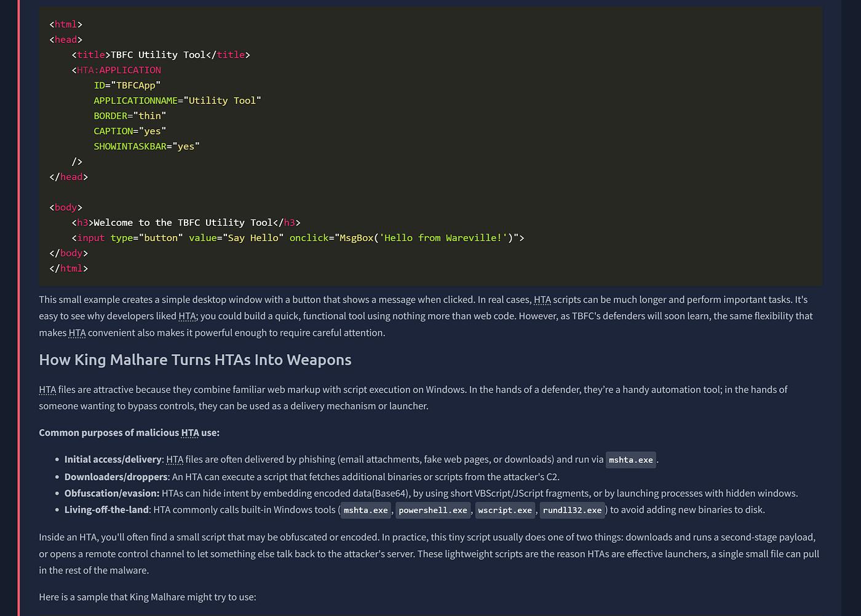Click the underlined HTA after 'developers liked'
Image resolution: width=861 pixels, height=616 pixels.
pos(187,316)
